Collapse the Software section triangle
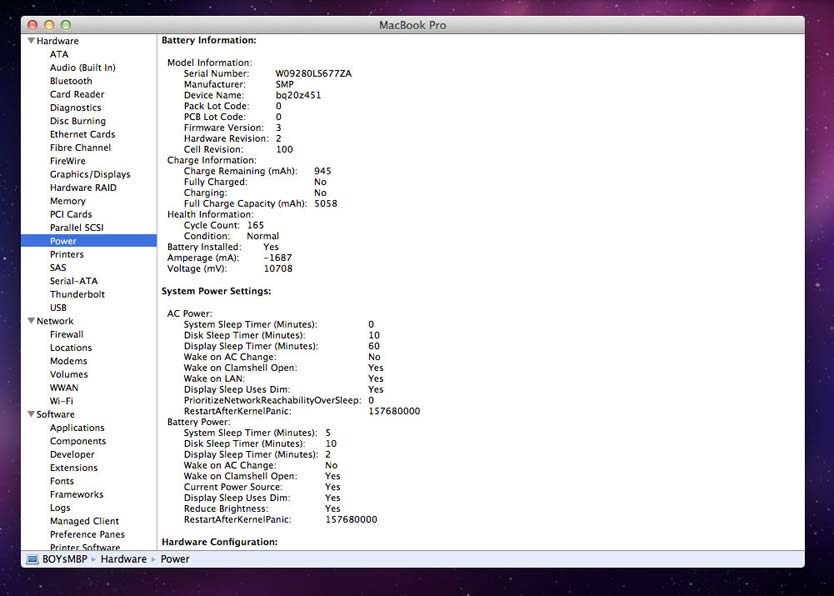 31,414
